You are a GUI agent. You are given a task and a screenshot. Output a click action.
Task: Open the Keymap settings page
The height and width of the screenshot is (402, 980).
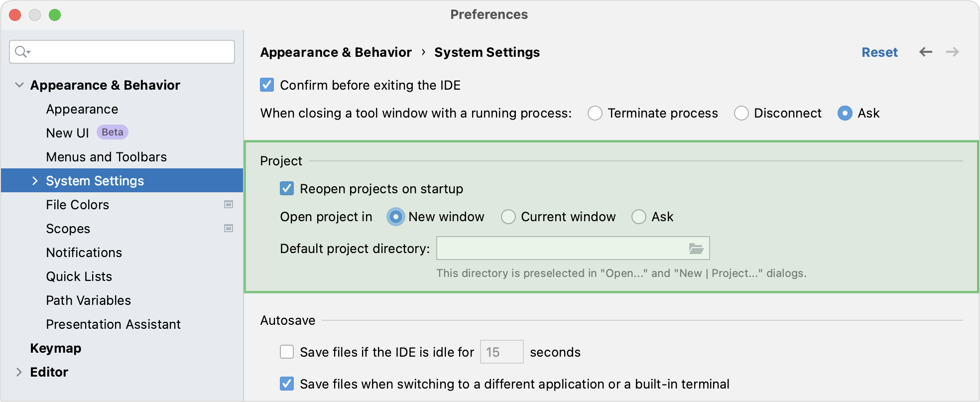pos(56,348)
